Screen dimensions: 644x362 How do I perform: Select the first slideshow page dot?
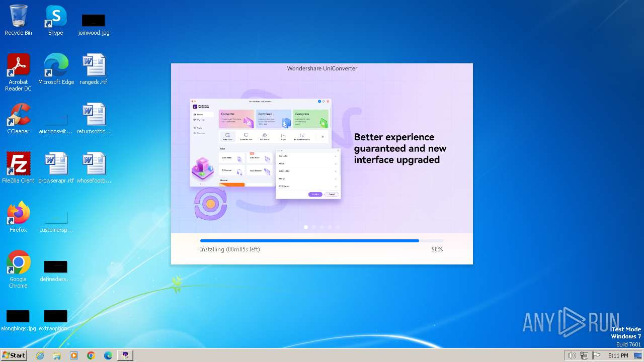pos(306,227)
